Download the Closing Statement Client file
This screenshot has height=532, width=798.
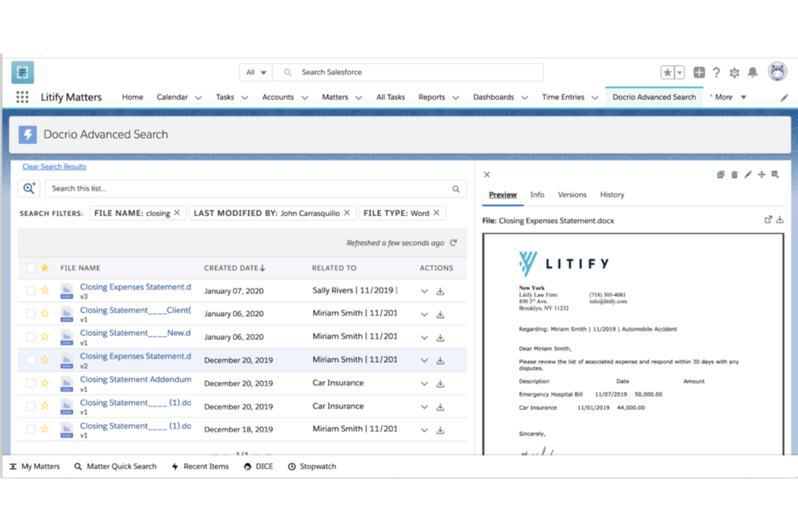coord(441,314)
